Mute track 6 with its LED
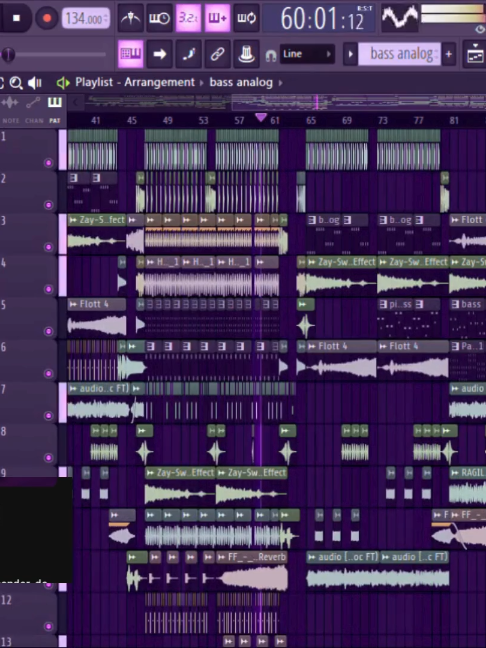The image size is (486, 648). [x=48, y=374]
